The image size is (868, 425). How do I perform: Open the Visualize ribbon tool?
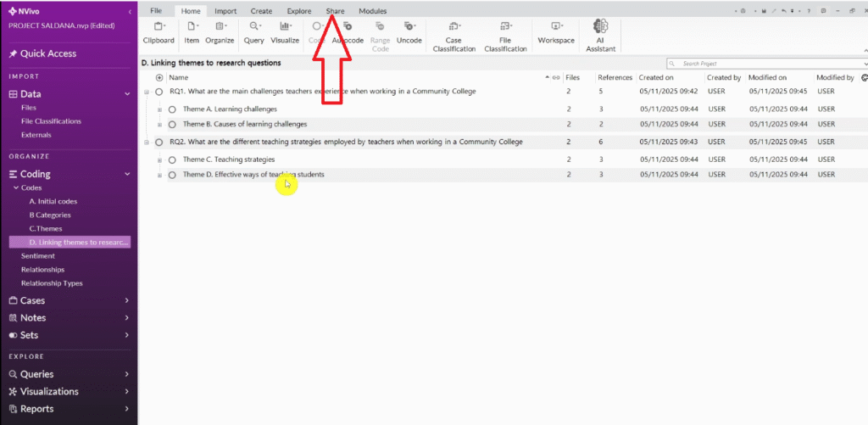[x=285, y=32]
